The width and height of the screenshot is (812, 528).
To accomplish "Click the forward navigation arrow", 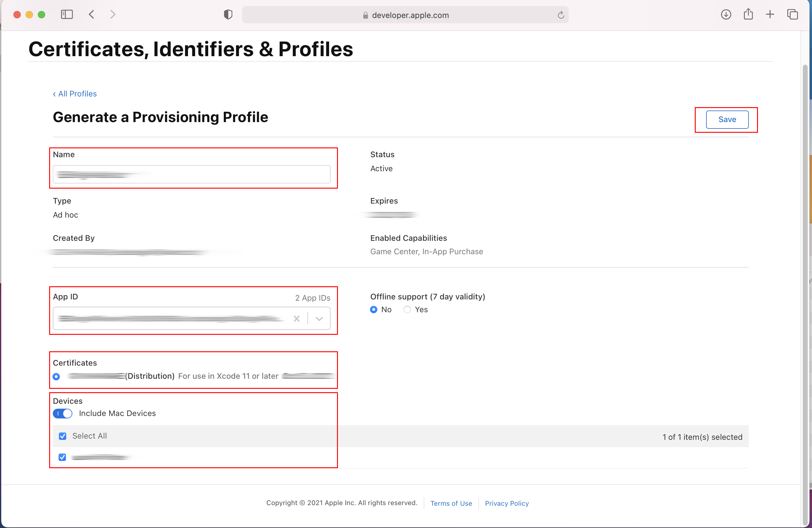I will [x=113, y=14].
